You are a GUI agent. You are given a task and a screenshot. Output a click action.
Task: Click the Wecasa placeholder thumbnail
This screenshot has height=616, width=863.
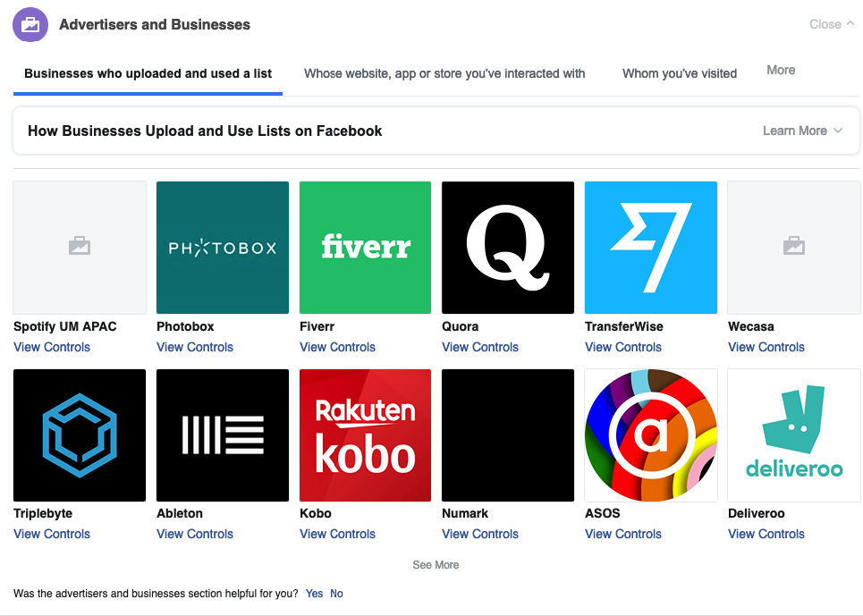pos(794,248)
